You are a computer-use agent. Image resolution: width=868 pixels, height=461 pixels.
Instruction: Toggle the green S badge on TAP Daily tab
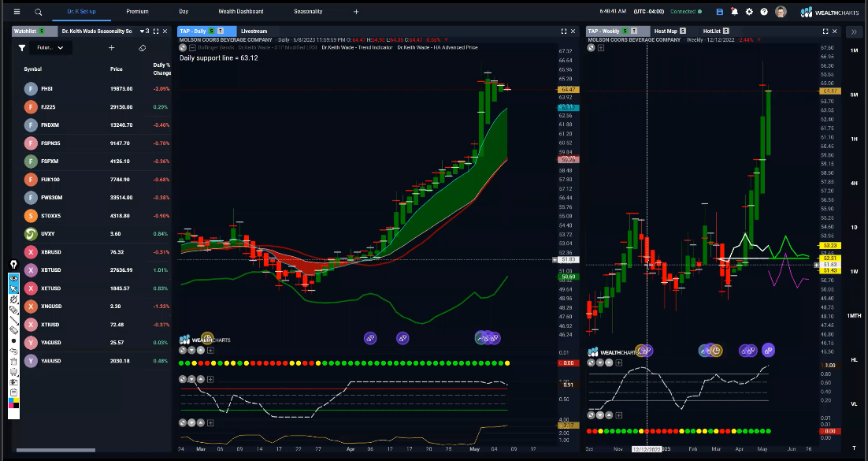[211, 32]
